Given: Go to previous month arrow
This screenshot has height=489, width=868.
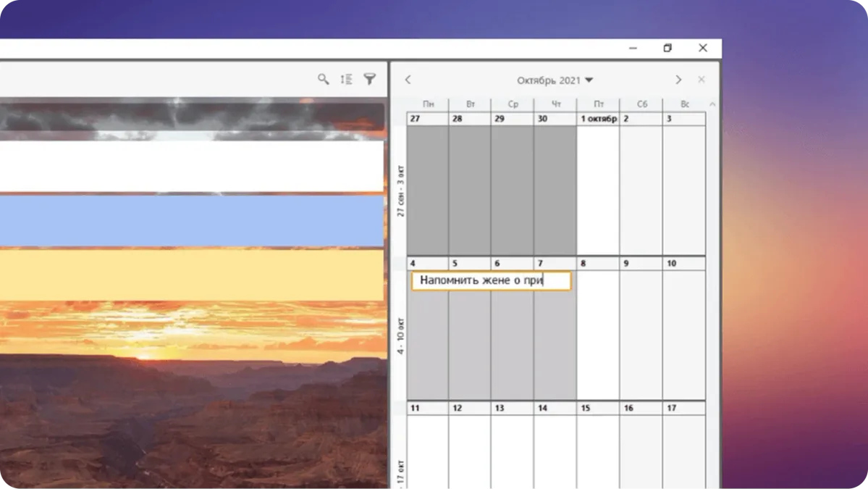Looking at the screenshot, I should [x=408, y=80].
